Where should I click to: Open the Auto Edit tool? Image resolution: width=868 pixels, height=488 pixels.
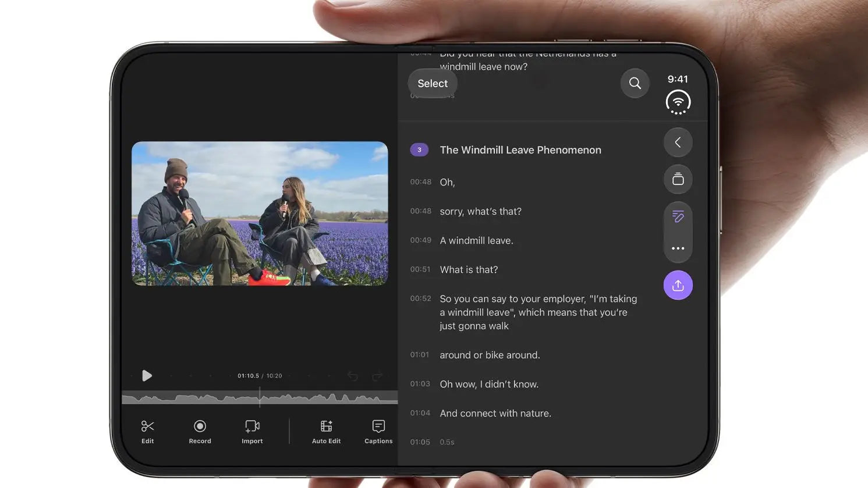pyautogui.click(x=326, y=432)
